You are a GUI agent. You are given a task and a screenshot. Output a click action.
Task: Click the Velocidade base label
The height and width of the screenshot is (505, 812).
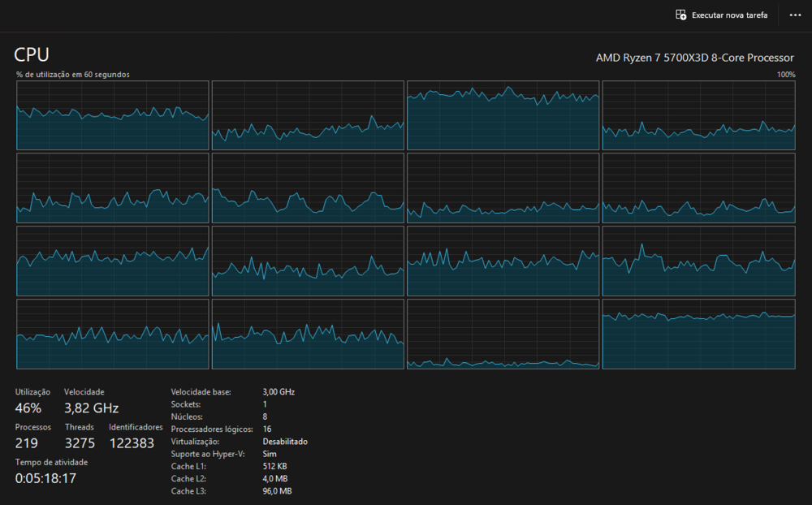point(201,392)
